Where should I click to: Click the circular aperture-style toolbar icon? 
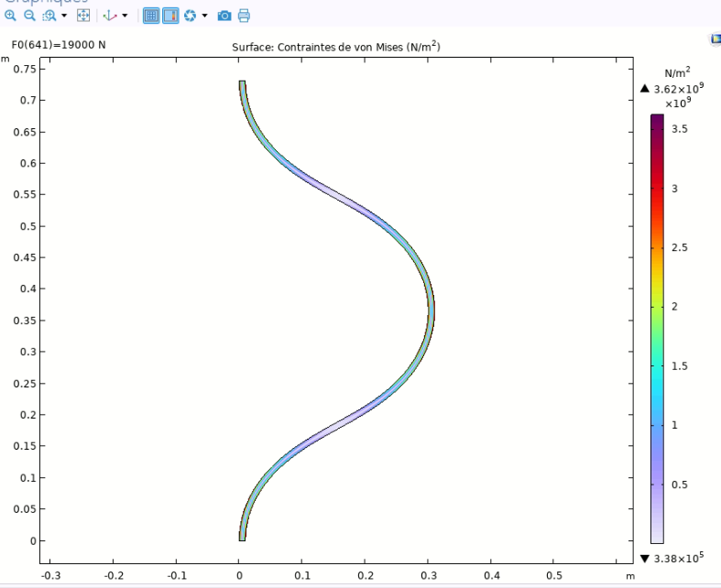point(191,16)
